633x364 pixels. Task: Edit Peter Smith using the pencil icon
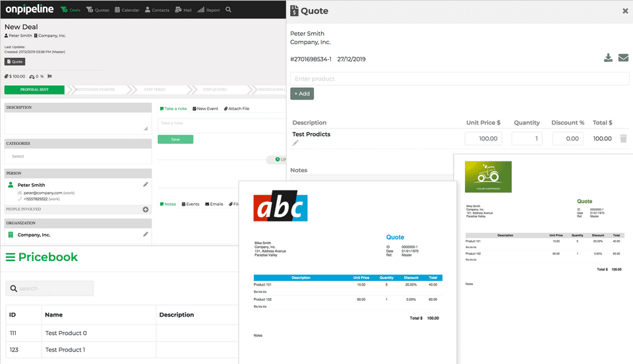[145, 185]
